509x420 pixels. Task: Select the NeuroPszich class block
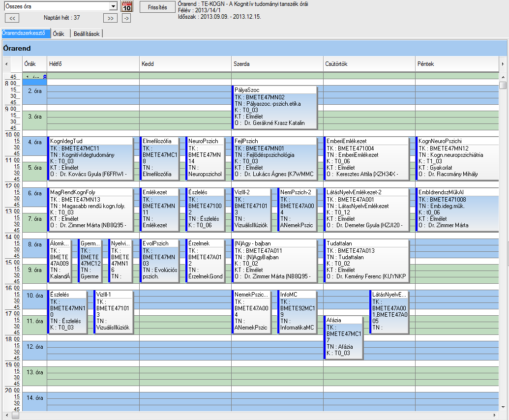(x=205, y=158)
